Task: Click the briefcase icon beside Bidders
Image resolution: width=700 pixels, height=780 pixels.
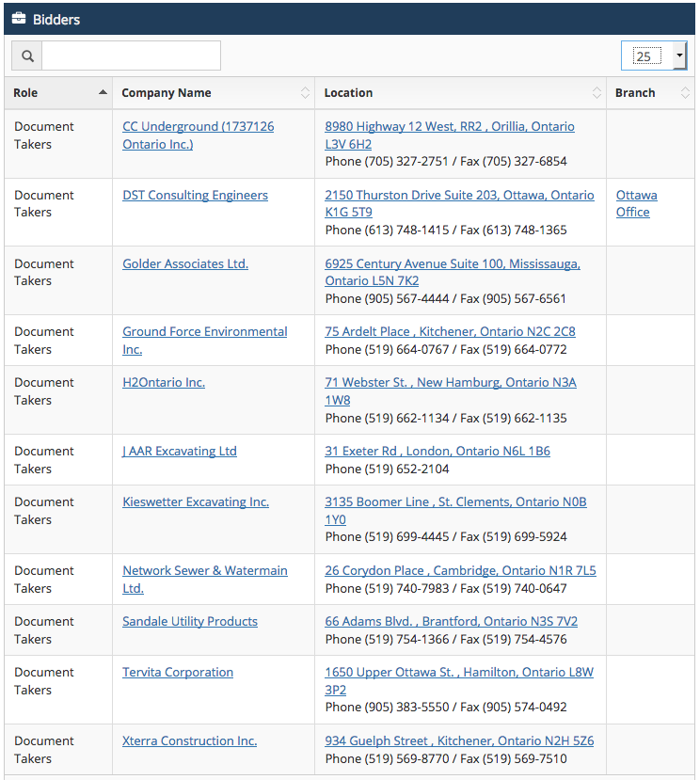Action: pos(19,19)
